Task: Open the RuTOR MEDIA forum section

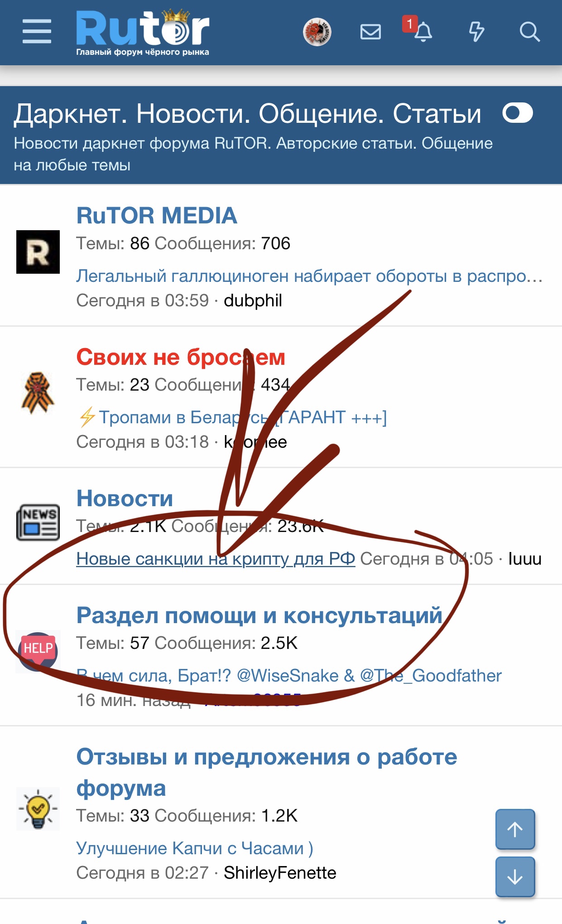Action: [157, 216]
